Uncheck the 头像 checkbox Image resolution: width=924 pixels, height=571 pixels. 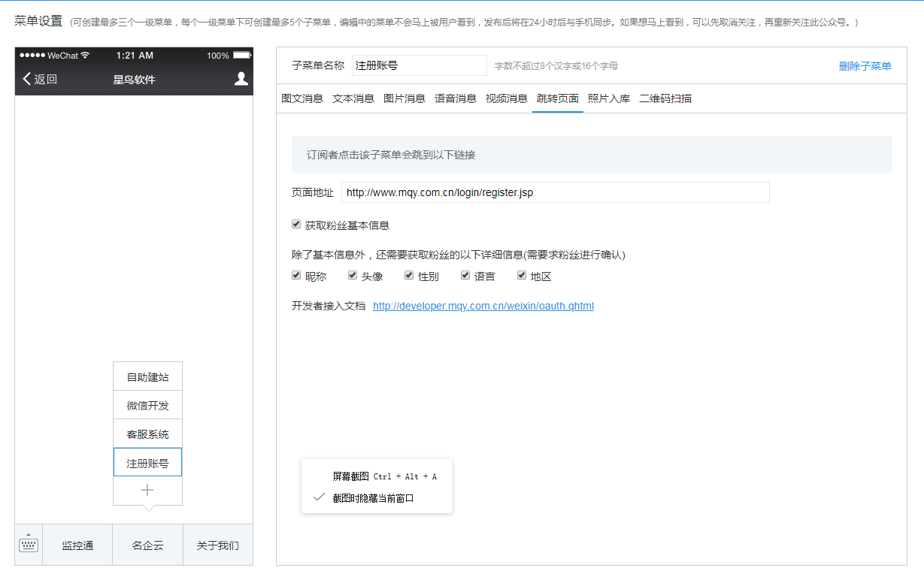(x=353, y=276)
